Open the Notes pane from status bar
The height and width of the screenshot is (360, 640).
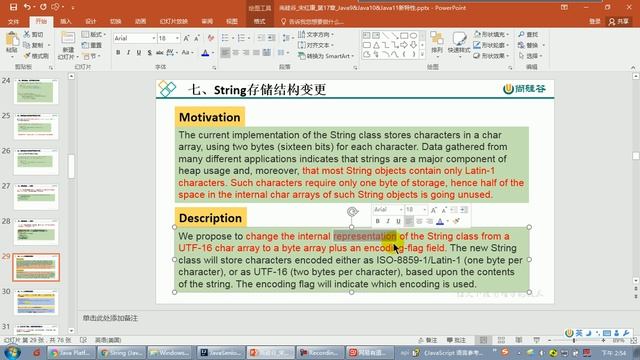pos(428,340)
